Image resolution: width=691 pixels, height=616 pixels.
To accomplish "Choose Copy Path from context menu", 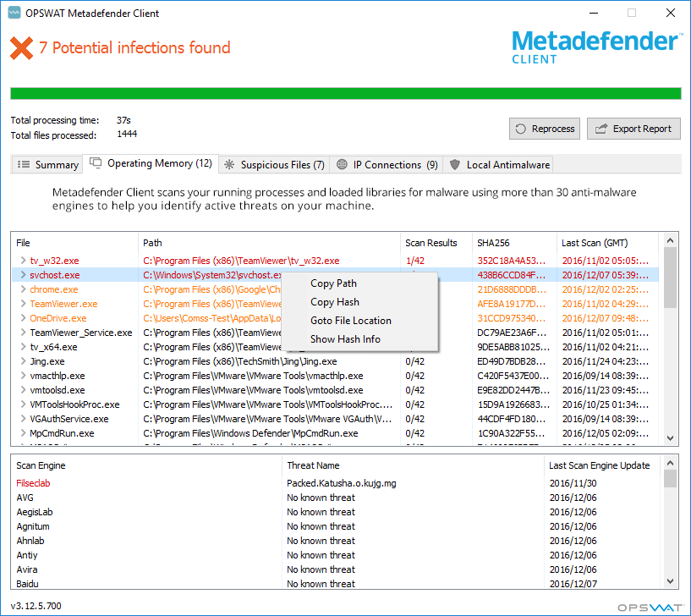I will 333,283.
